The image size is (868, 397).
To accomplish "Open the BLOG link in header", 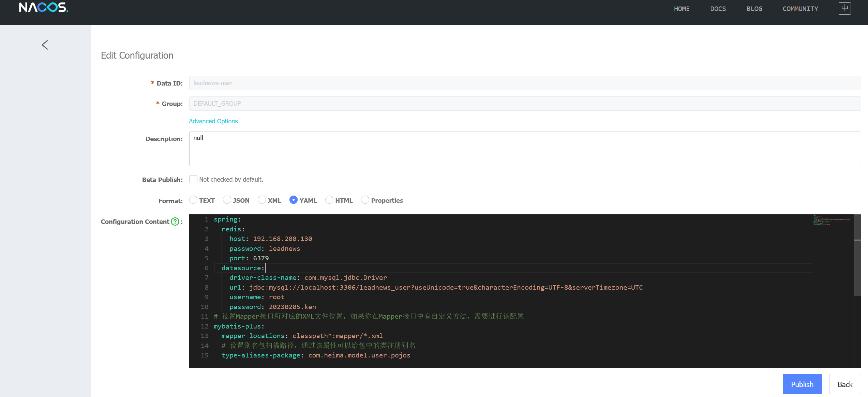I will (x=754, y=9).
